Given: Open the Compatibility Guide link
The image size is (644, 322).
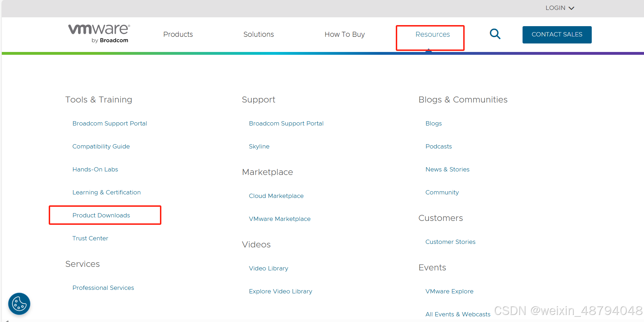Looking at the screenshot, I should [101, 146].
